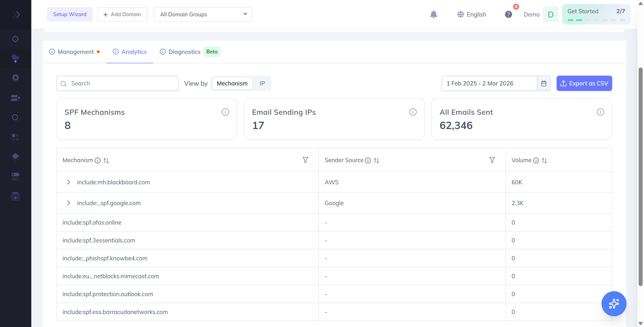Show info for SPF Mechanisms card
The width and height of the screenshot is (644, 327).
225,112
